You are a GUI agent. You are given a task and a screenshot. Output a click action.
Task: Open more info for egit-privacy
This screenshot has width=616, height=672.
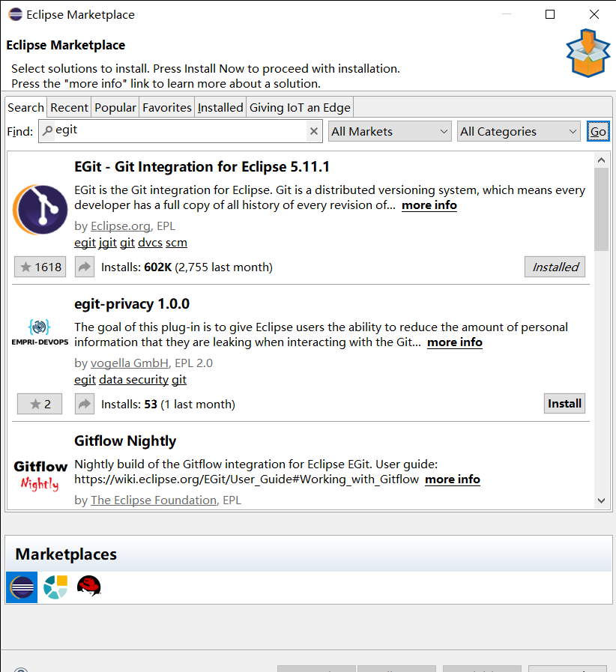[455, 342]
